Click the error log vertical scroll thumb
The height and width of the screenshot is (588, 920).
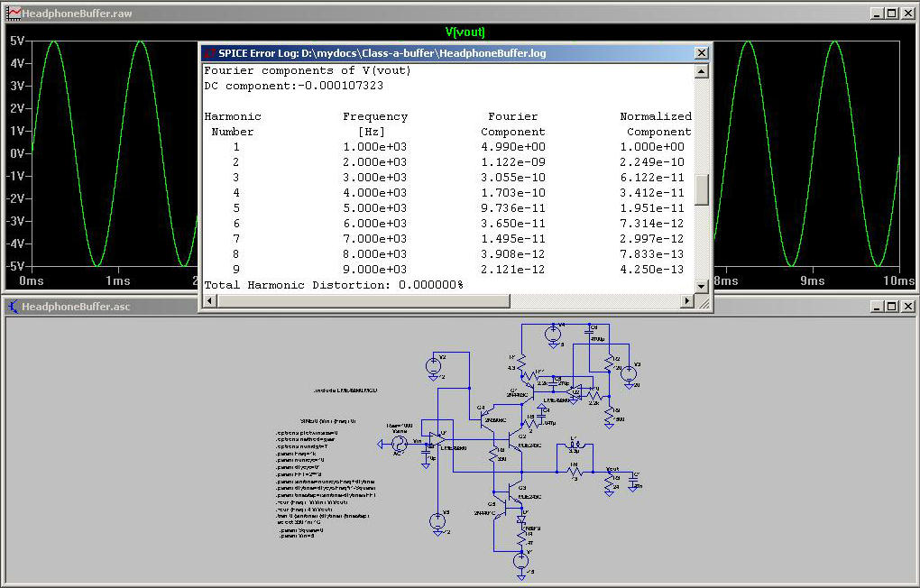701,190
